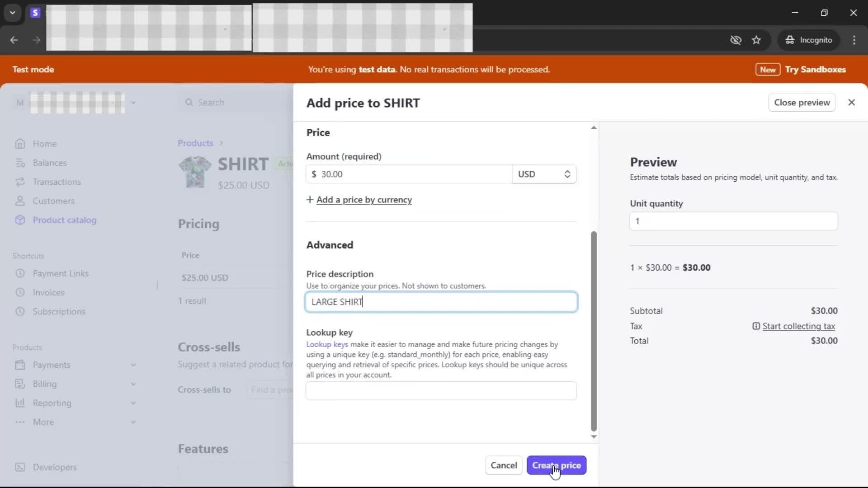Click Start collecting tax link
This screenshot has width=868, height=488.
coord(798,326)
